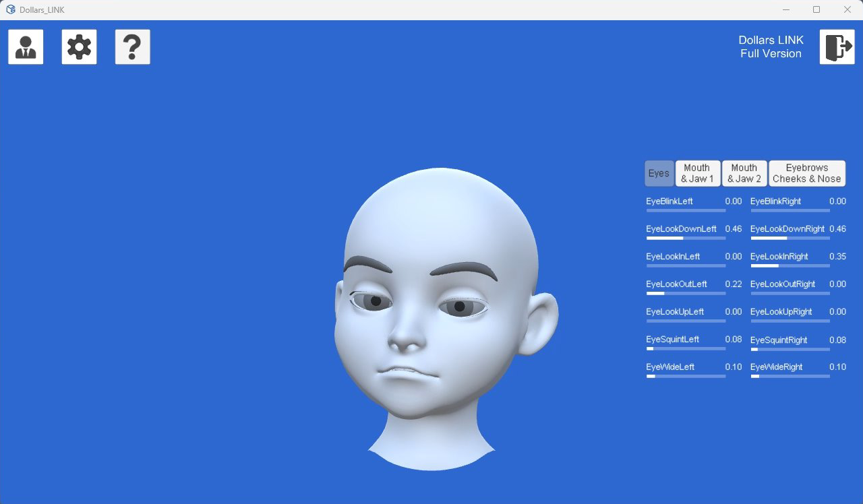
Task: Adjust the EyeBlinkRight slider
Action: pyautogui.click(x=790, y=210)
